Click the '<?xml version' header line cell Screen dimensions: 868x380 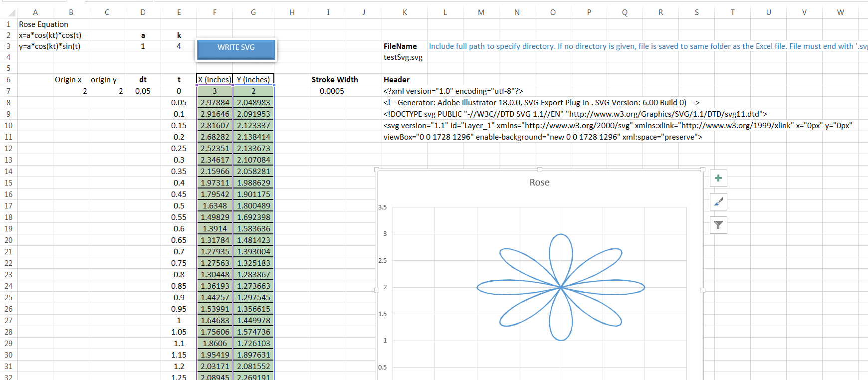[453, 91]
